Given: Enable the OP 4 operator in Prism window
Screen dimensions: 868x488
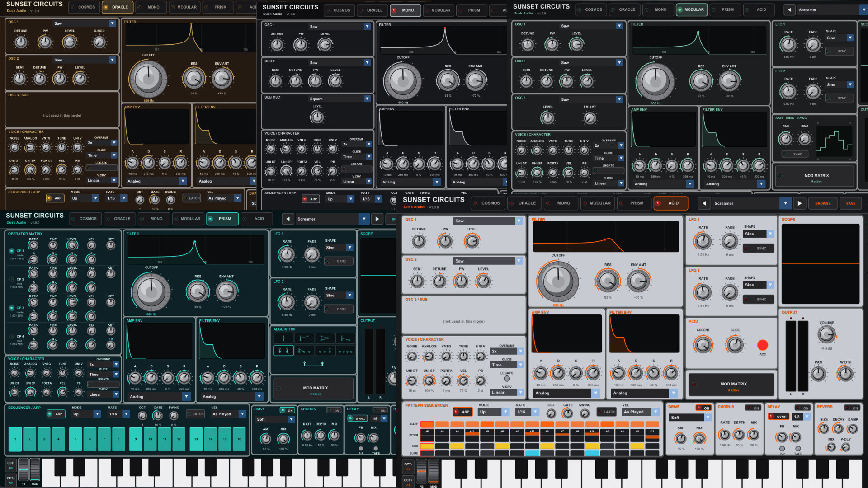Looking at the screenshot, I should pos(12,336).
